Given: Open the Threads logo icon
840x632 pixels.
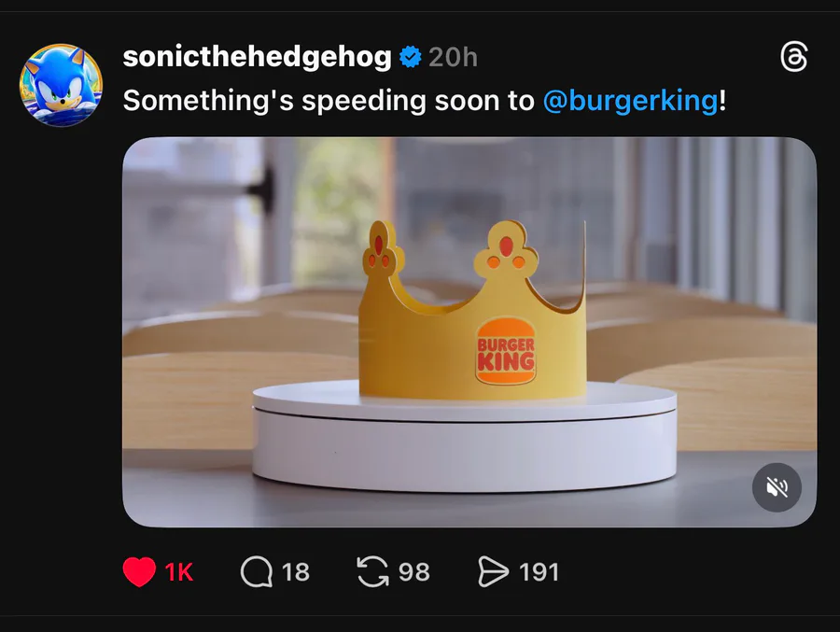Looking at the screenshot, I should point(792,58).
